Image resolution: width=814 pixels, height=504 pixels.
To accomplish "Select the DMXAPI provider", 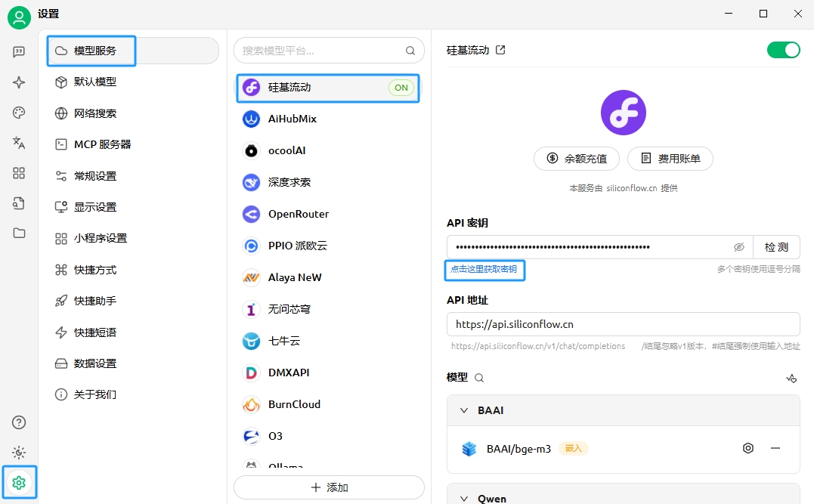I will coord(329,373).
